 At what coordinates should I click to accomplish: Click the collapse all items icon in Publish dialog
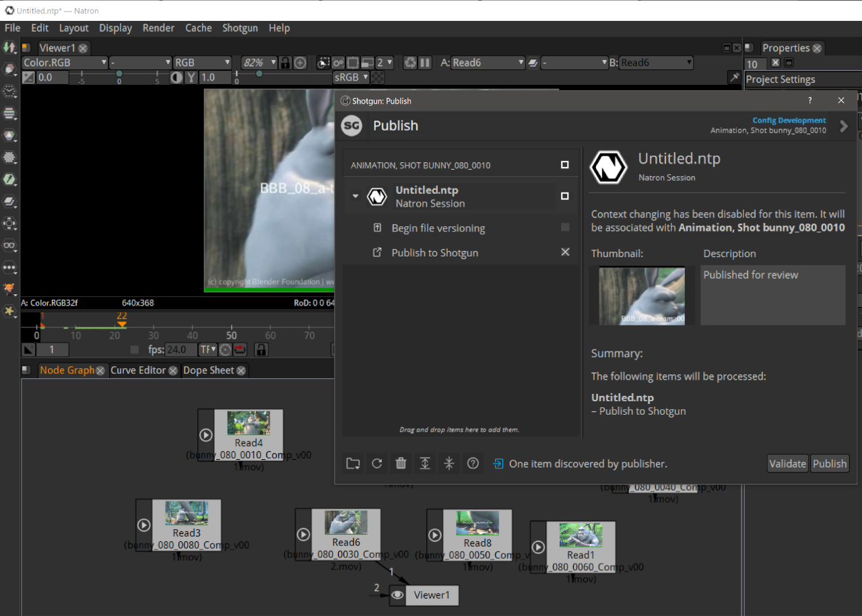point(449,463)
